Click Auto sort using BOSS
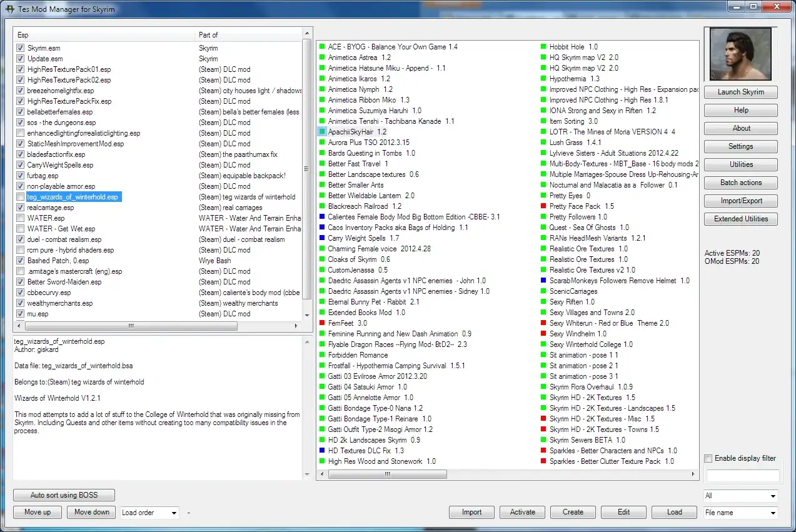The width and height of the screenshot is (796, 532). [x=64, y=495]
